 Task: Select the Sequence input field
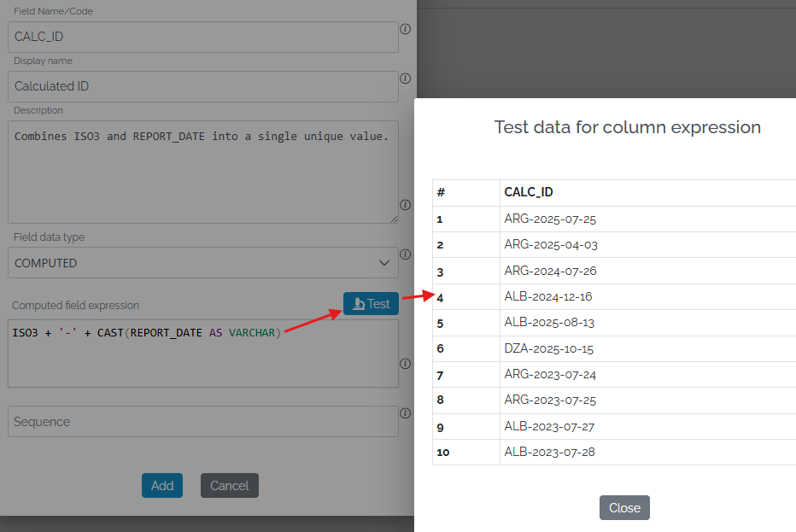[x=202, y=422]
